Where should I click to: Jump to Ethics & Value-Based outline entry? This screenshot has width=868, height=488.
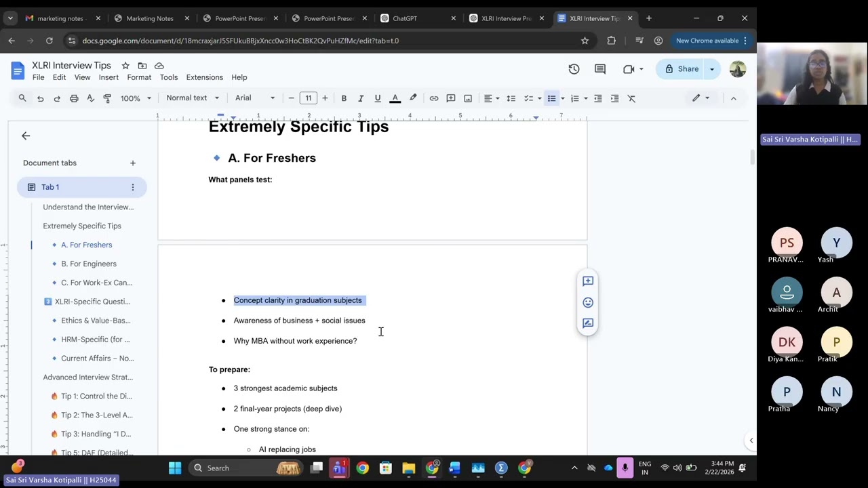(96, 321)
